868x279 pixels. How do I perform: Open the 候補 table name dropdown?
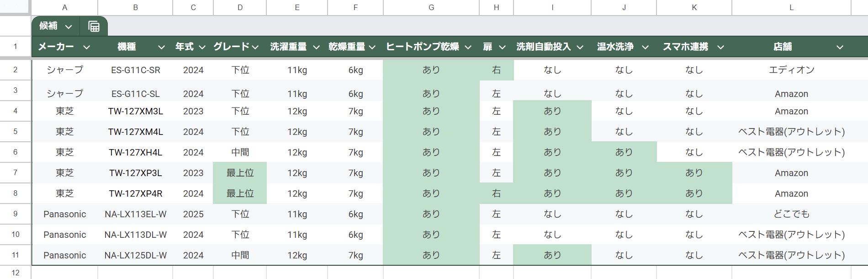click(69, 27)
